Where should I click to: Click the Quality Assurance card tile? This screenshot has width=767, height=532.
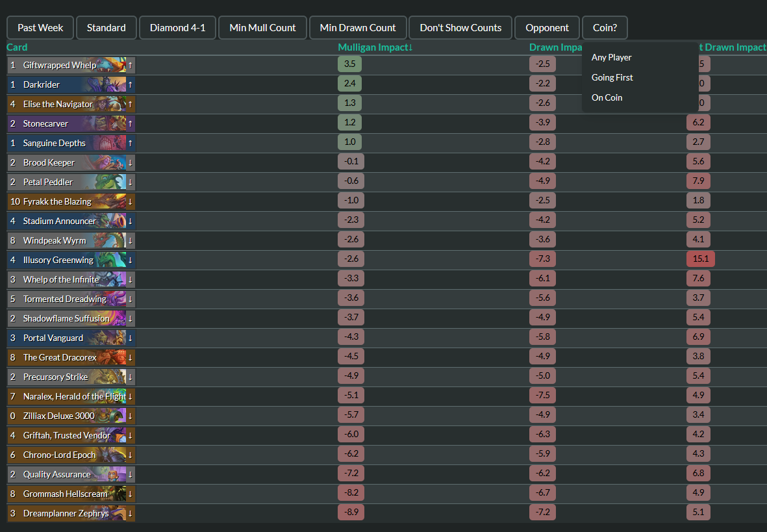71,474
